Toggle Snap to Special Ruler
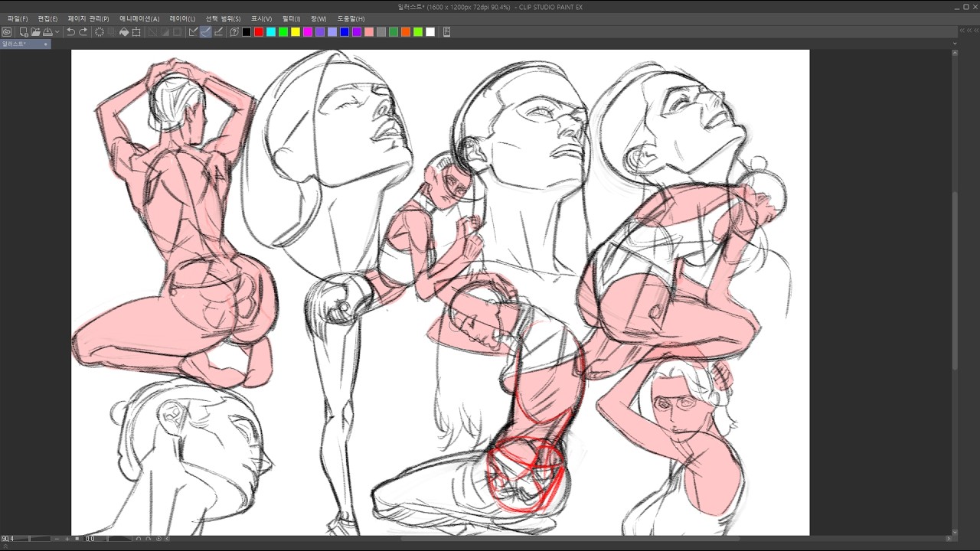980x551 pixels. coord(206,32)
